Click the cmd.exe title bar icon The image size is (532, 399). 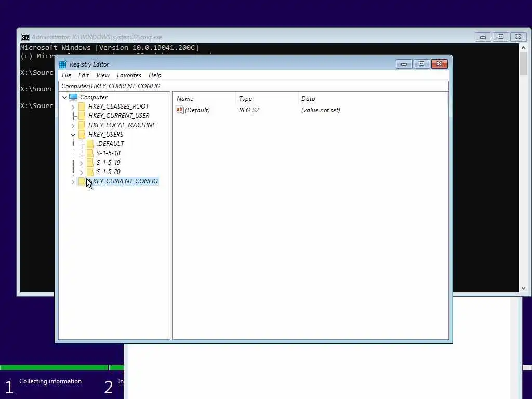click(x=25, y=37)
